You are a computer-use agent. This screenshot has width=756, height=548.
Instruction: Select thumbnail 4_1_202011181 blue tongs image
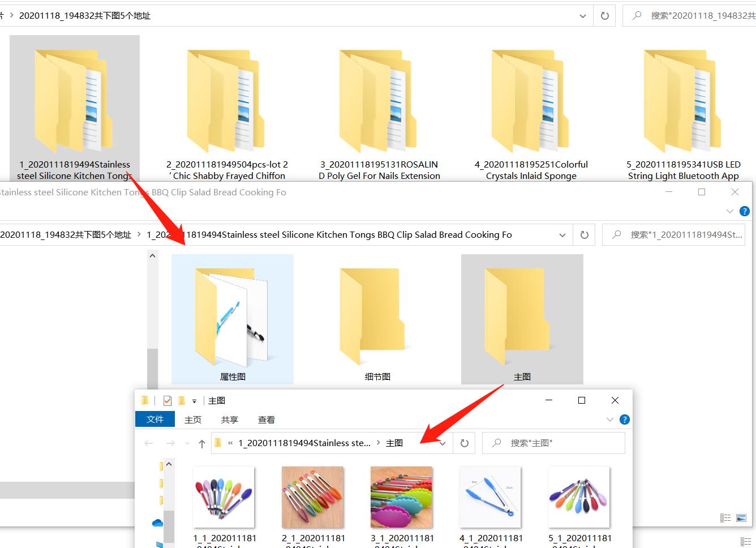tap(491, 497)
